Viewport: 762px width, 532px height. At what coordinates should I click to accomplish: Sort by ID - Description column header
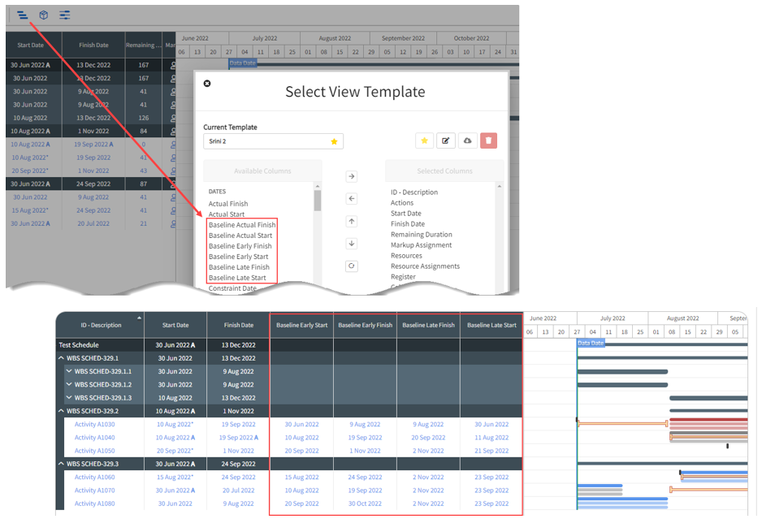(x=101, y=325)
